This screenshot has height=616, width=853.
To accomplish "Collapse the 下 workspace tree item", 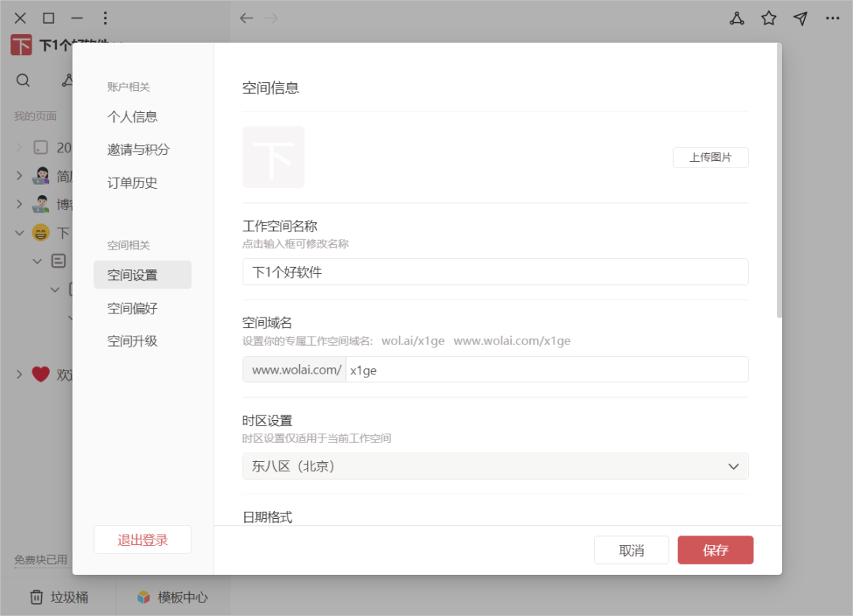I will tap(17, 232).
